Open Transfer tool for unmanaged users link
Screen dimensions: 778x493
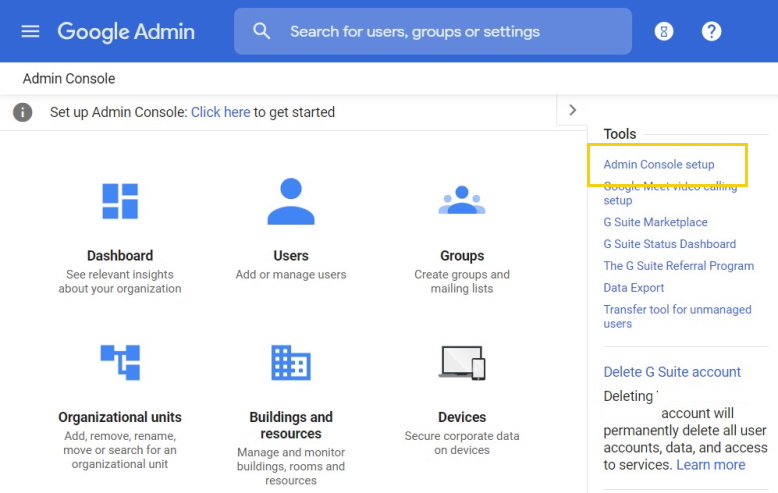click(x=677, y=316)
